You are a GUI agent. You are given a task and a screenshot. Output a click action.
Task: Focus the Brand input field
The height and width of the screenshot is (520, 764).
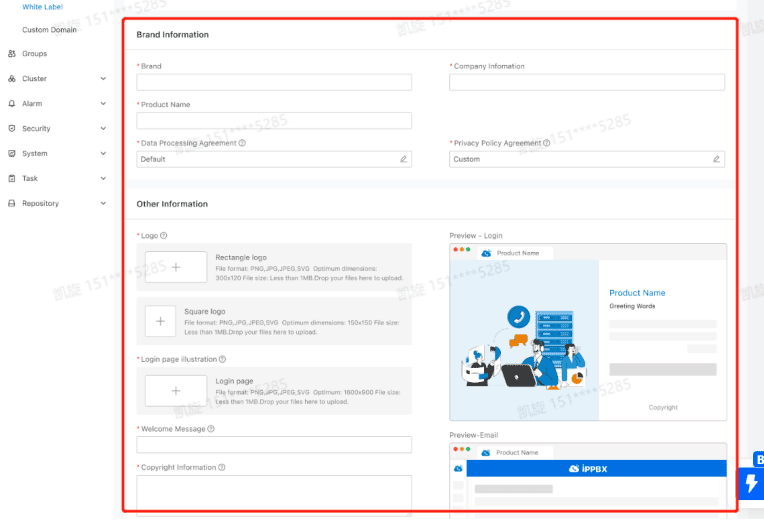pyautogui.click(x=274, y=82)
